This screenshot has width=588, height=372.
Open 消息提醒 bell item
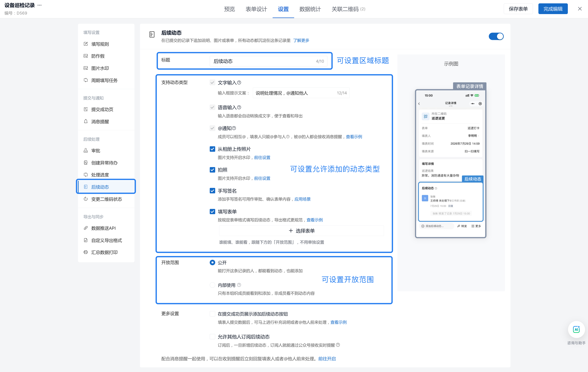[106, 121]
